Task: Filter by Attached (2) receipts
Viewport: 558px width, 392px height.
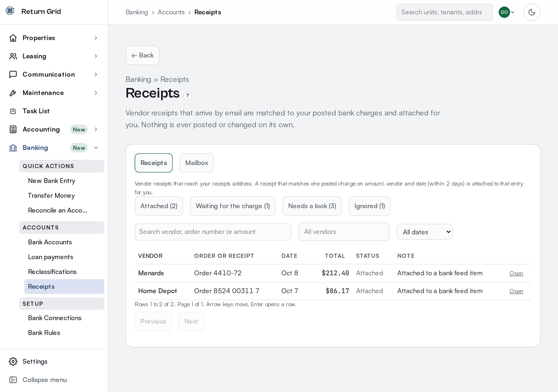Action: (159, 206)
